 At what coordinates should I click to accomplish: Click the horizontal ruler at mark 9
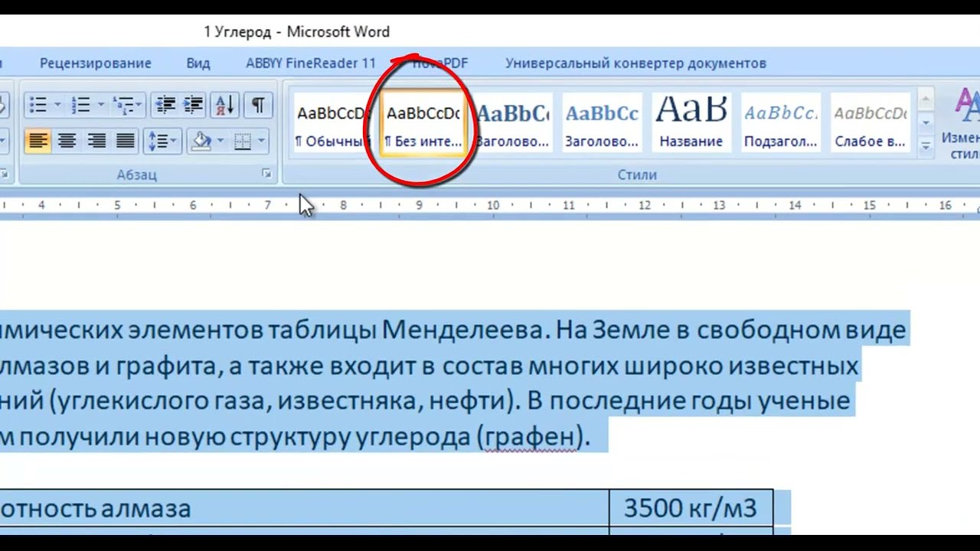(x=419, y=205)
